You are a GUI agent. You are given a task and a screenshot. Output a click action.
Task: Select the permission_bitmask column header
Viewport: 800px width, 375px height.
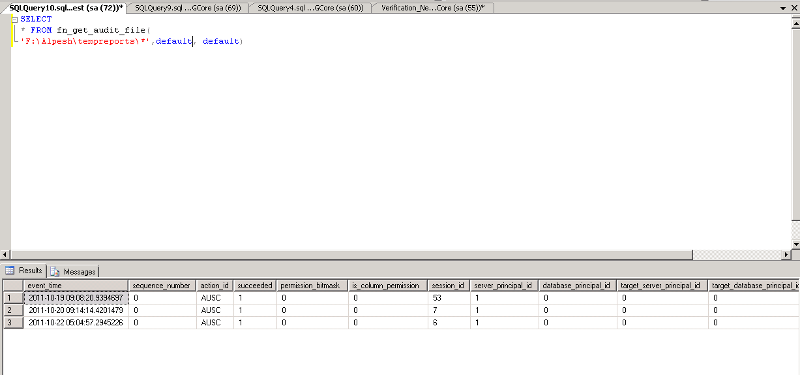point(312,285)
